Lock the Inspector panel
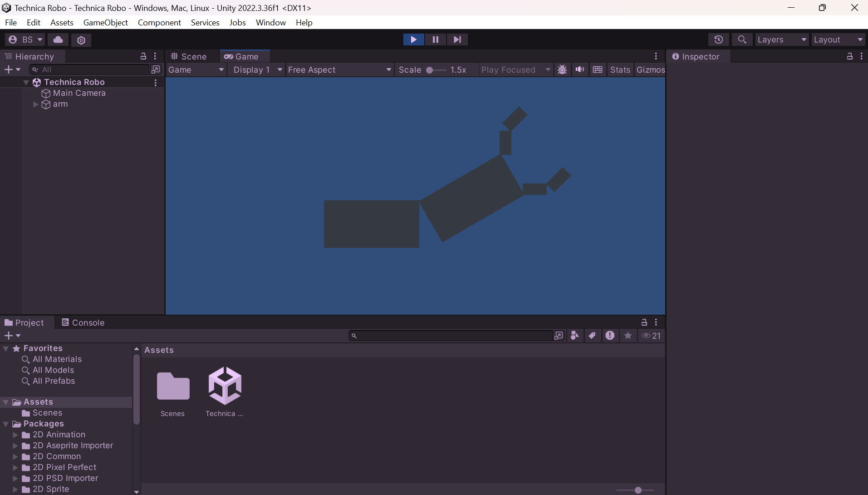The image size is (868, 495). click(x=849, y=56)
